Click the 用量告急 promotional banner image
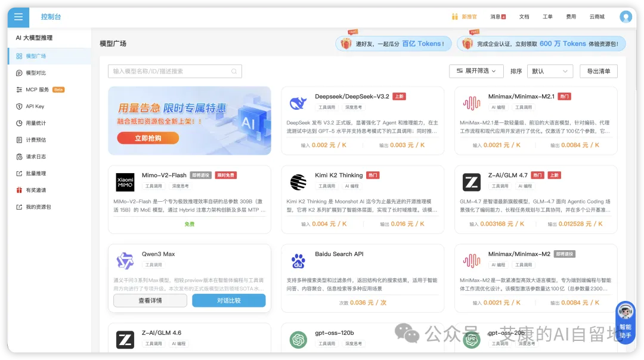This screenshot has width=644, height=360. (190, 121)
